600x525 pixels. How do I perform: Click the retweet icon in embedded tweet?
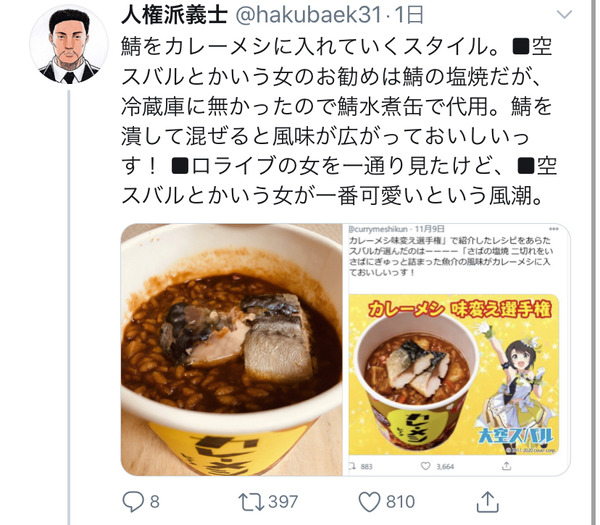pyautogui.click(x=352, y=466)
